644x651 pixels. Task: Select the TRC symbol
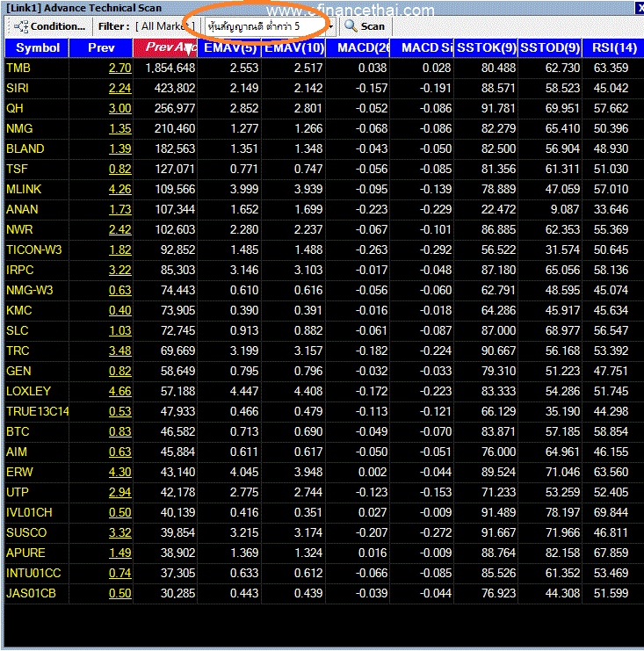click(18, 351)
